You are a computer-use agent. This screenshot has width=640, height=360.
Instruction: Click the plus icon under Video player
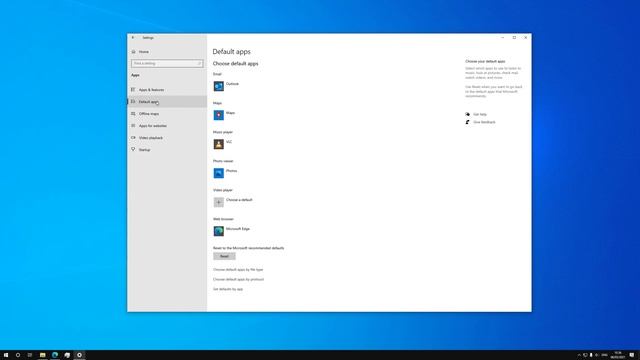(x=218, y=202)
